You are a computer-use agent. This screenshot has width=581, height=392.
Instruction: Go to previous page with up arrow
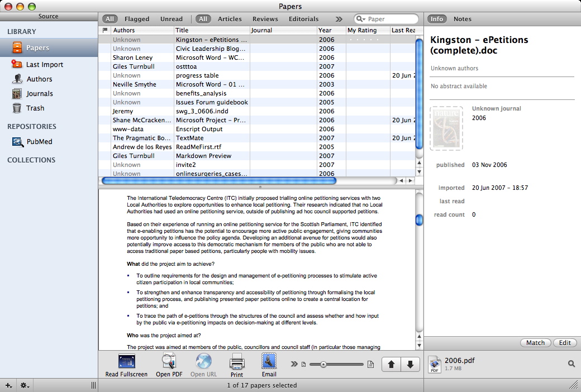(391, 365)
